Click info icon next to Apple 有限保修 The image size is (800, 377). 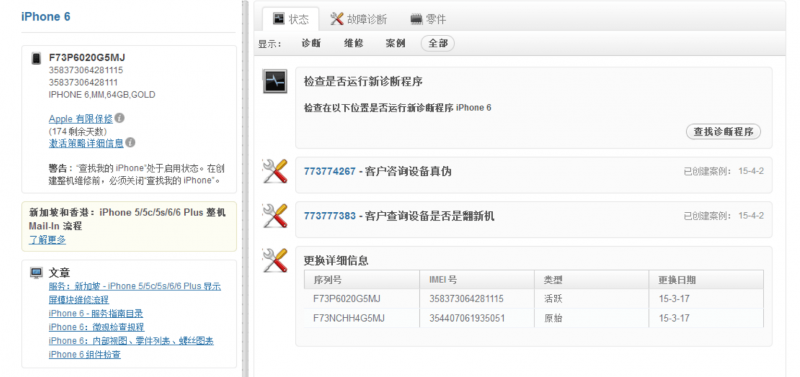pyautogui.click(x=119, y=118)
